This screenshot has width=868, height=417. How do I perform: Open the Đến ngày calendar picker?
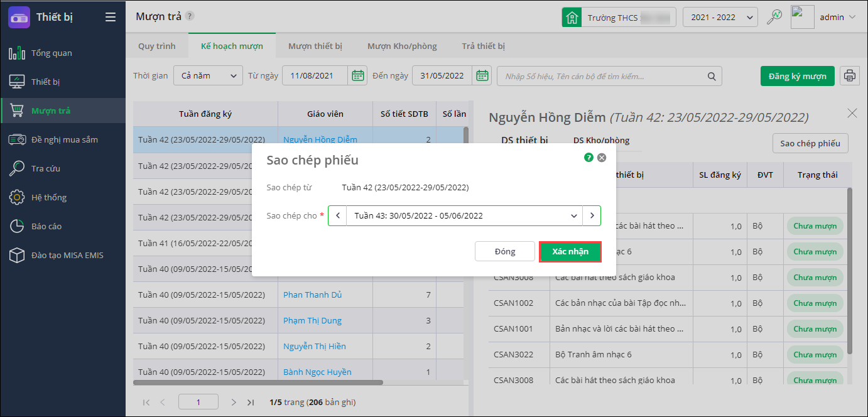pos(482,76)
